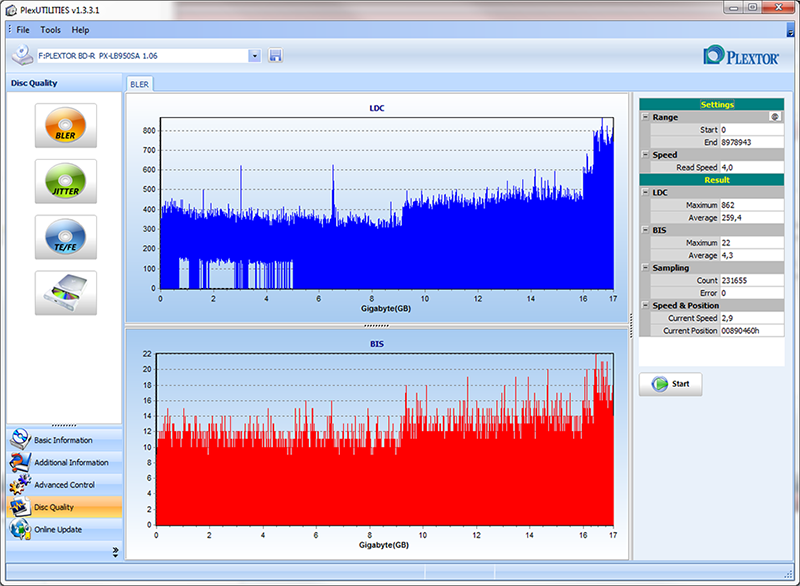This screenshot has width=800, height=586.
Task: Open the JITTER disc test
Action: pos(66,181)
